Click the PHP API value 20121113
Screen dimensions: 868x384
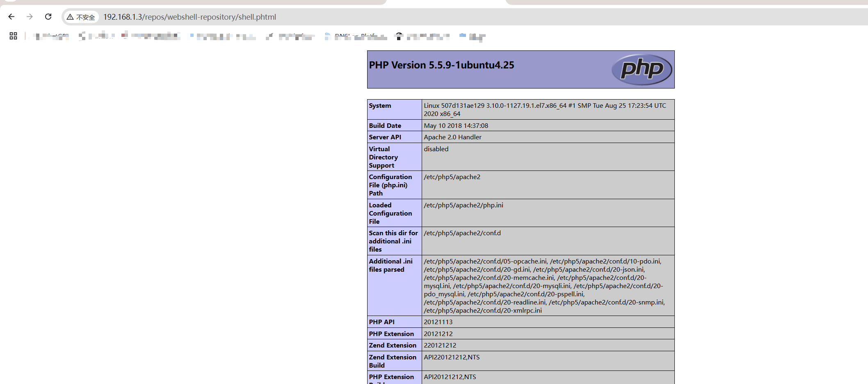[x=438, y=322]
